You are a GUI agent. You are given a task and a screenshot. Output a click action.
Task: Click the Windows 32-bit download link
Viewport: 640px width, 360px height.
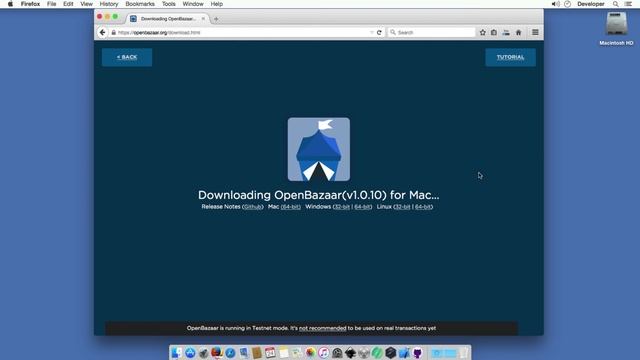(x=342, y=207)
